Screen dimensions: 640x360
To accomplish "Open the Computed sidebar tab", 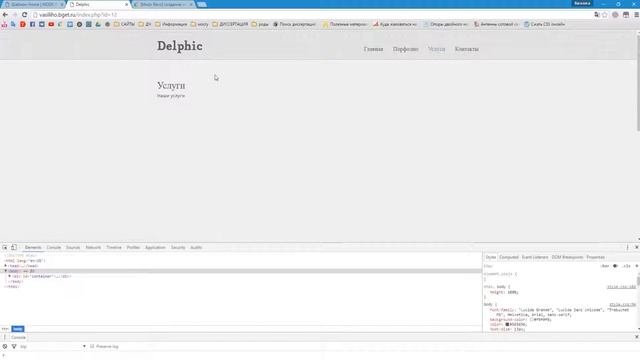I will pos(509,257).
